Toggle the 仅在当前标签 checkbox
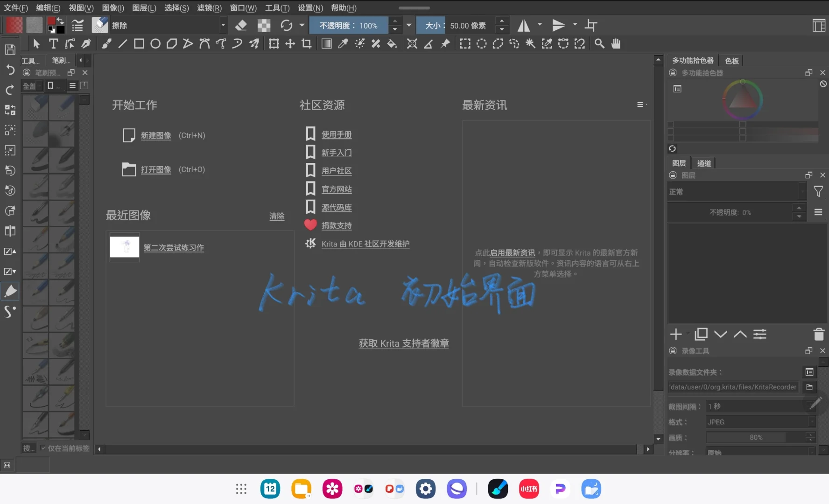 click(x=43, y=448)
